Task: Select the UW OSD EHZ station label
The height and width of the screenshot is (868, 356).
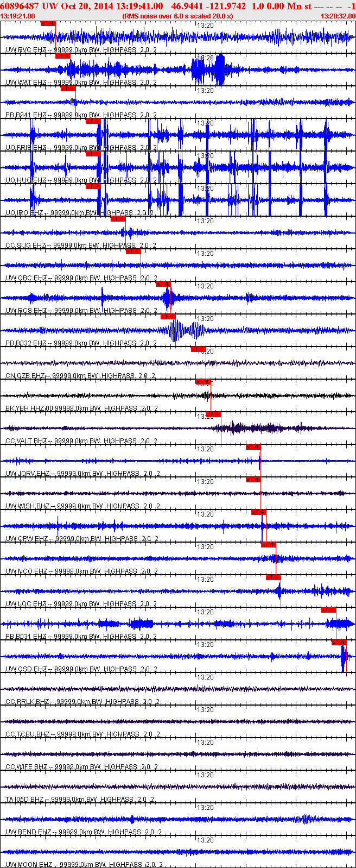Action: pyautogui.click(x=81, y=669)
